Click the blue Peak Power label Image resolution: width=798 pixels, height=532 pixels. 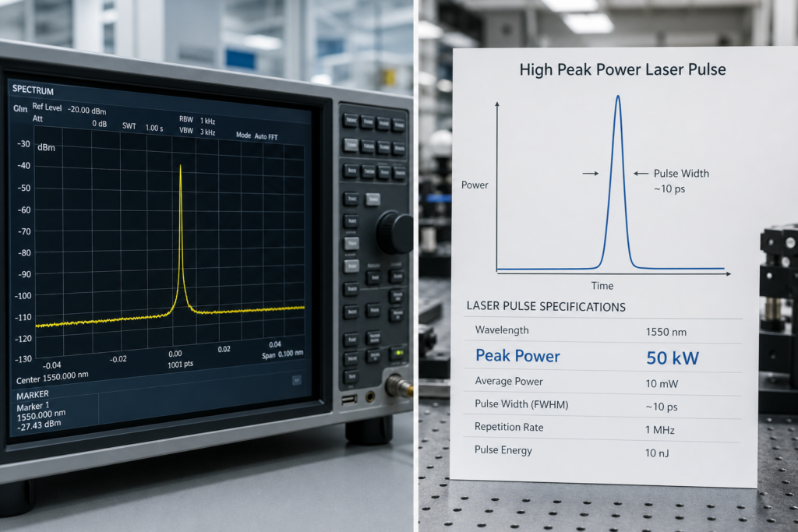[517, 355]
